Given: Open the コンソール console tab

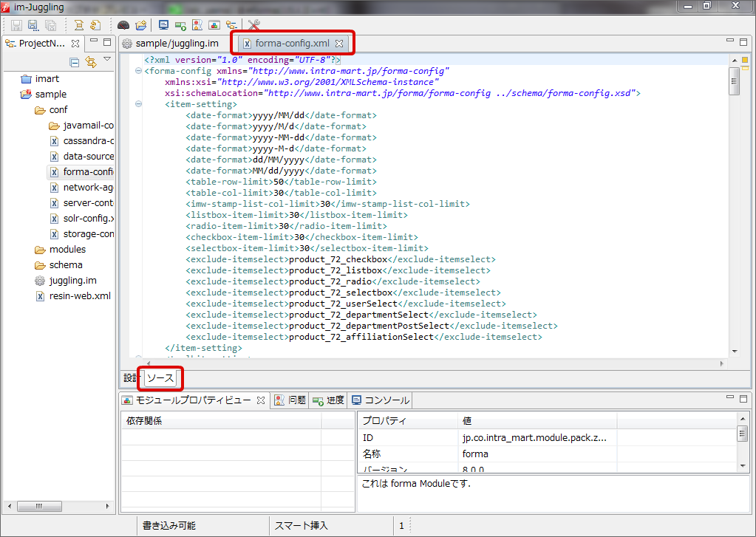Looking at the screenshot, I should 381,400.
